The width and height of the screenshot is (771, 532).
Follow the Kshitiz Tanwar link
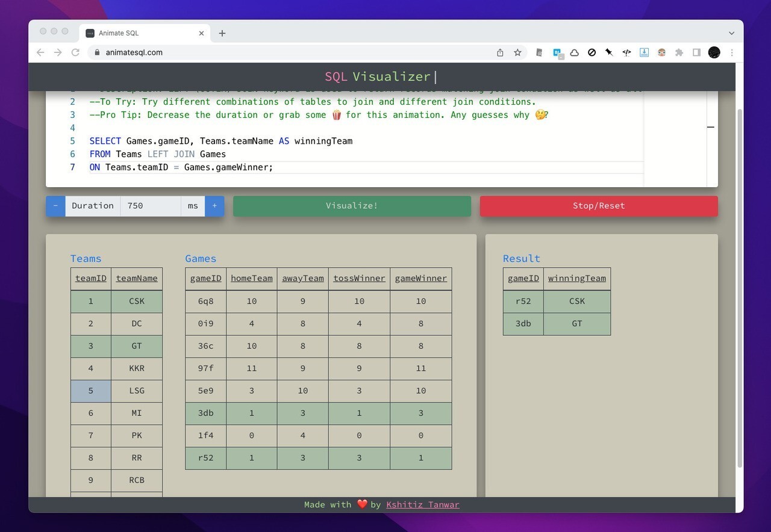click(x=423, y=504)
